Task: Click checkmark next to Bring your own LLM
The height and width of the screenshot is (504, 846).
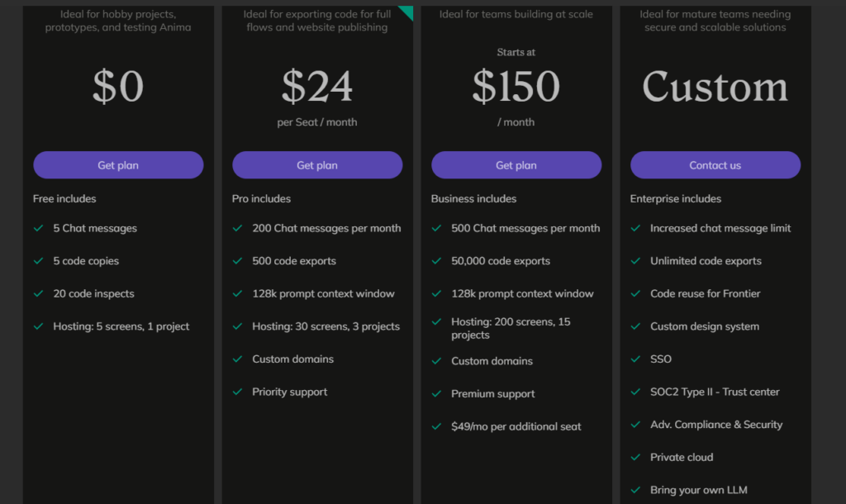Action: click(635, 490)
